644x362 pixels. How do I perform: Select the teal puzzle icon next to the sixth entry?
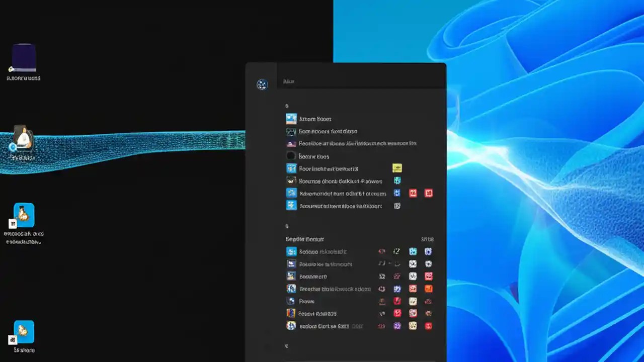[397, 181]
